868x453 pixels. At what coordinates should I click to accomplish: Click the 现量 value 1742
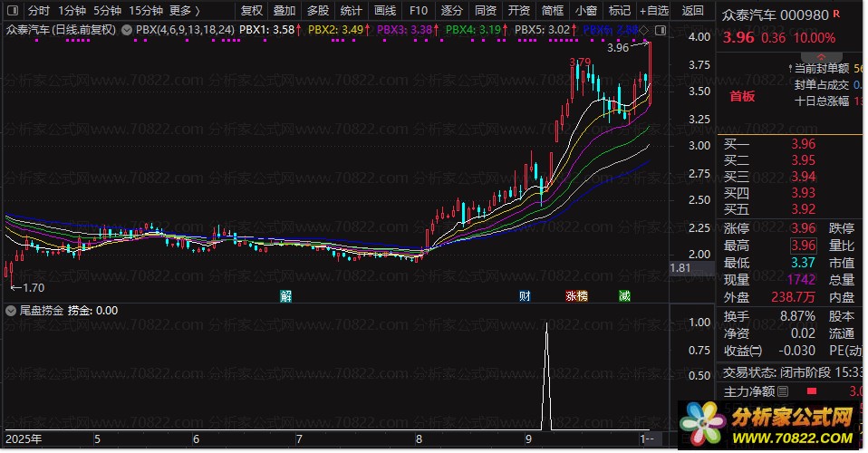point(801,280)
